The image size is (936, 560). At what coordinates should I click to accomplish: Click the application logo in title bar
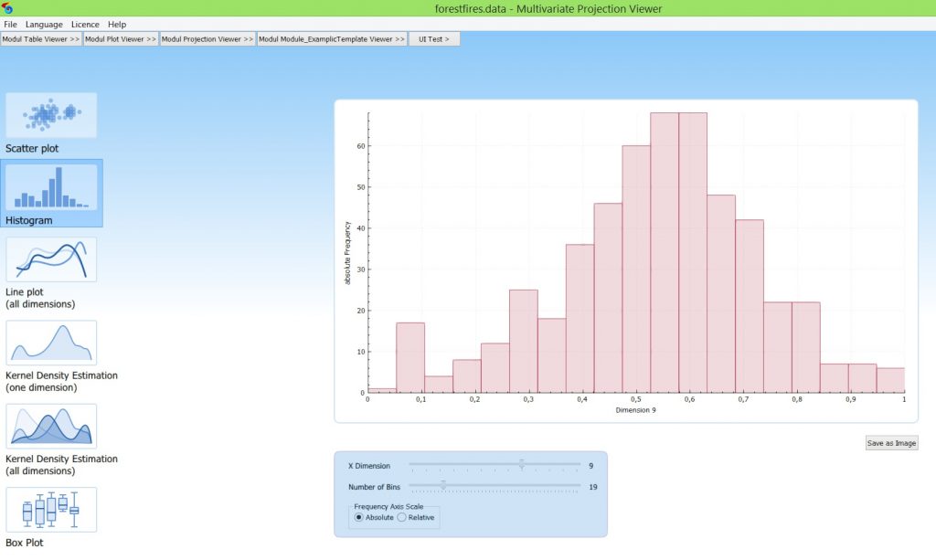click(8, 8)
